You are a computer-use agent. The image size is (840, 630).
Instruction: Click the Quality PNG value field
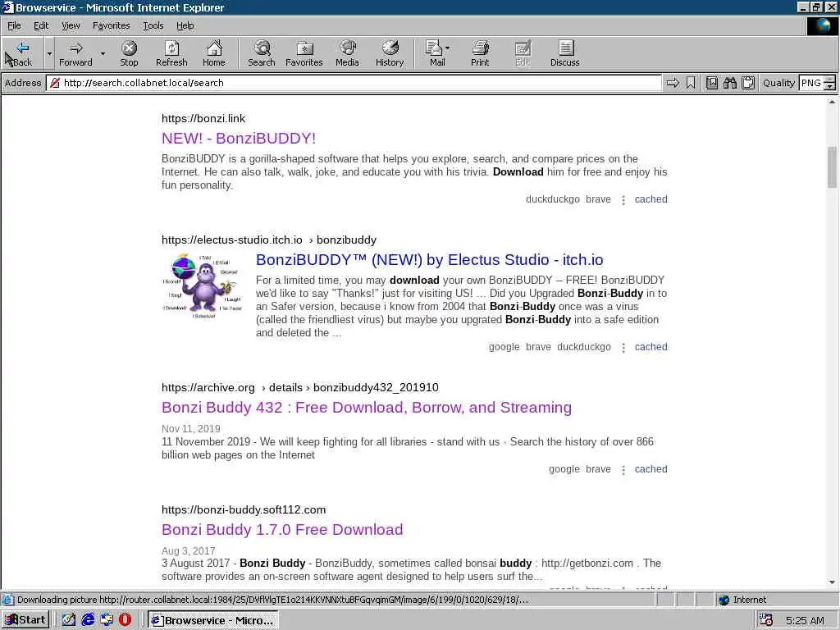pos(811,83)
